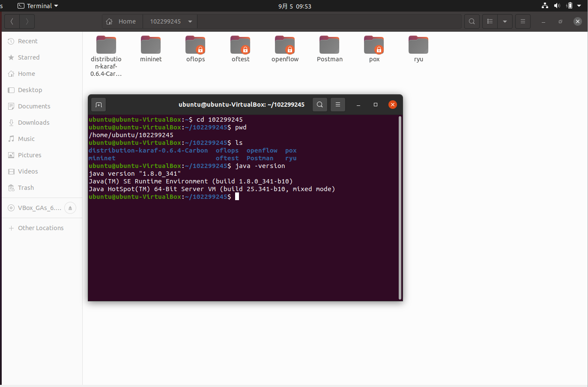Image resolution: width=588 pixels, height=387 pixels.
Task: Select Starred in the sidebar
Action: click(x=42, y=57)
